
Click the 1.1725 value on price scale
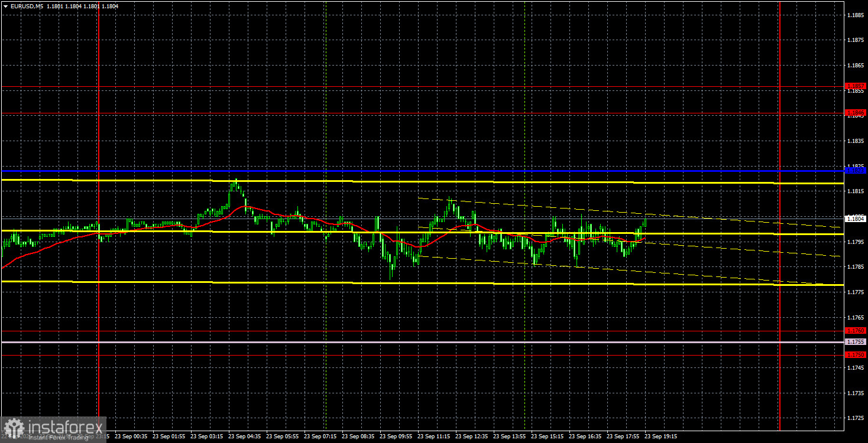coord(856,418)
